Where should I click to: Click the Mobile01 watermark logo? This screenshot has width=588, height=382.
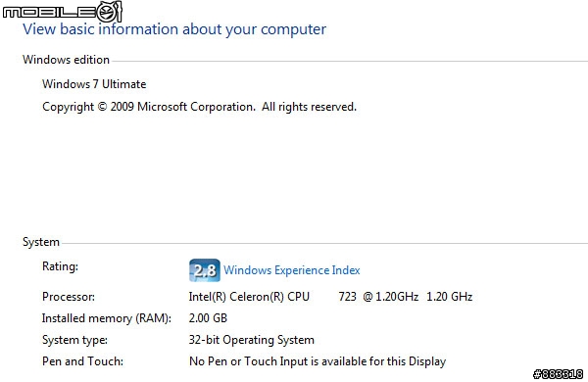63,12
